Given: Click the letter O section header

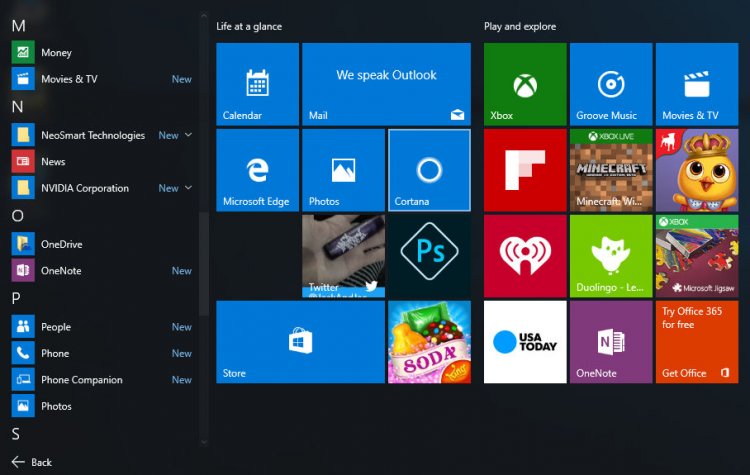Looking at the screenshot, I should pos(17,216).
